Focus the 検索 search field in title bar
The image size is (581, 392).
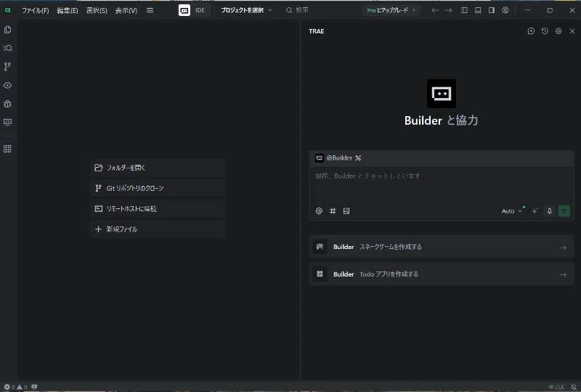coord(298,10)
